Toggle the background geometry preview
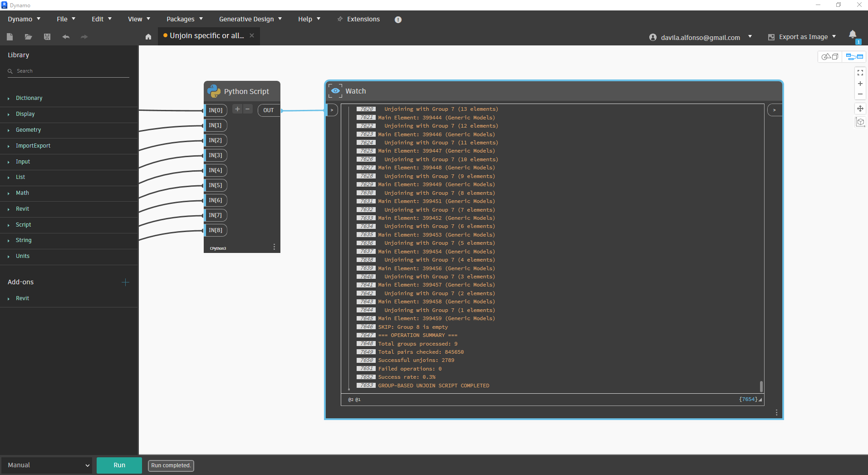 pyautogui.click(x=830, y=56)
